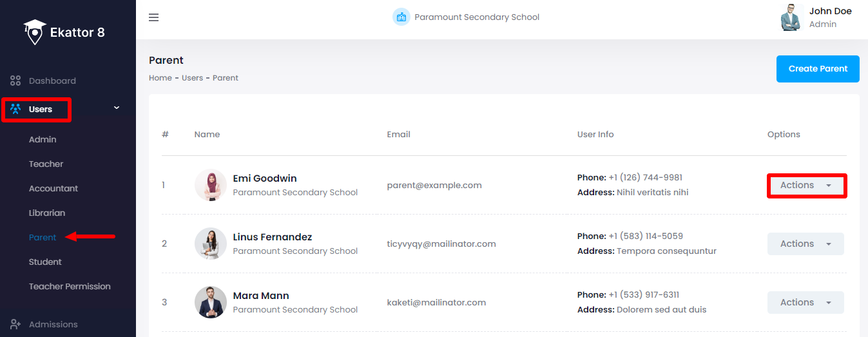The image size is (868, 337).
Task: Click the hamburger menu icon
Action: coord(153,17)
